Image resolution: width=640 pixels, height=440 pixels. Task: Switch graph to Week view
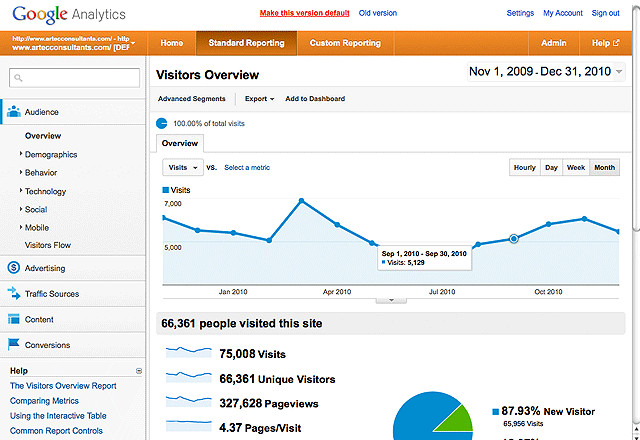[576, 168]
